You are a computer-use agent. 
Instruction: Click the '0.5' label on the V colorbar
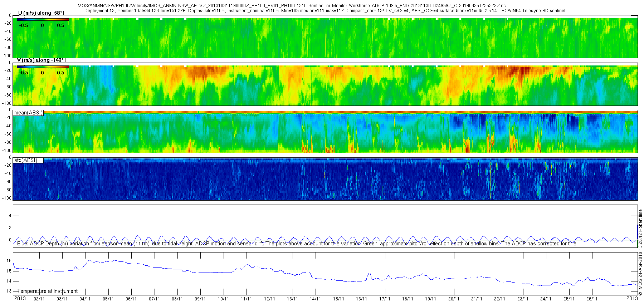point(60,73)
